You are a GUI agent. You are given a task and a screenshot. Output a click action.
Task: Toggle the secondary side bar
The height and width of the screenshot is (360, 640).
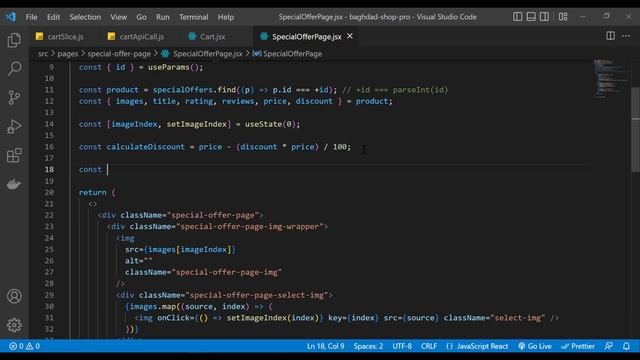(x=544, y=17)
